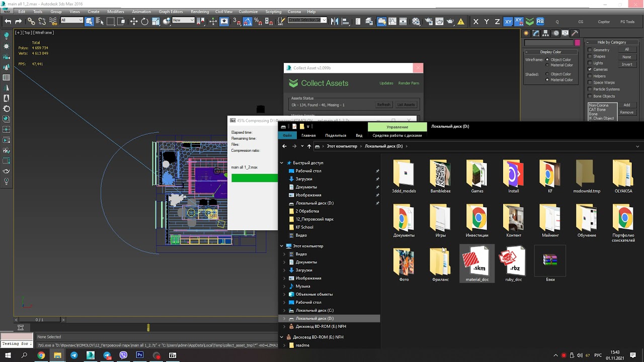Click the Redo arrow in 3ds Max toolbar
The width and height of the screenshot is (644, 362).
(x=19, y=22)
